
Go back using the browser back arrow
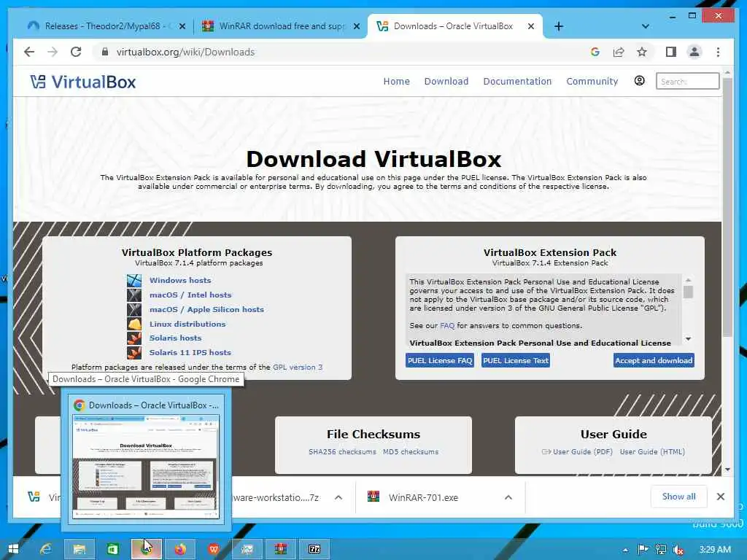(29, 52)
